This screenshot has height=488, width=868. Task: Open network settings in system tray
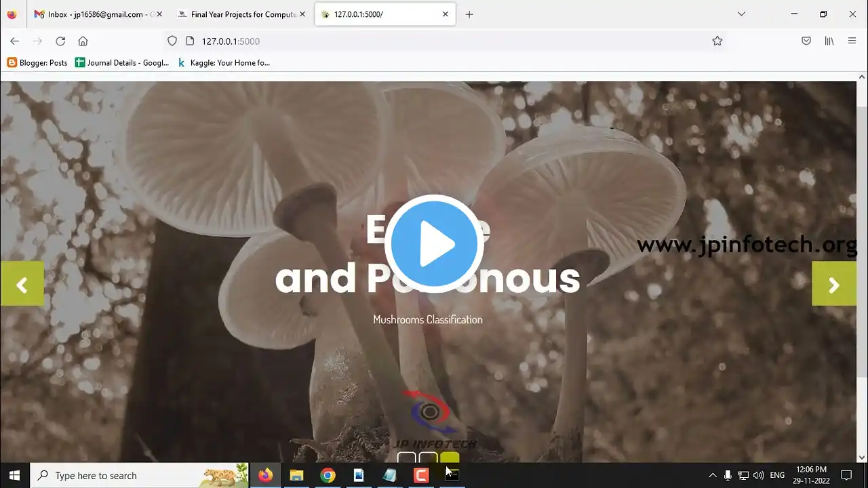tap(743, 475)
